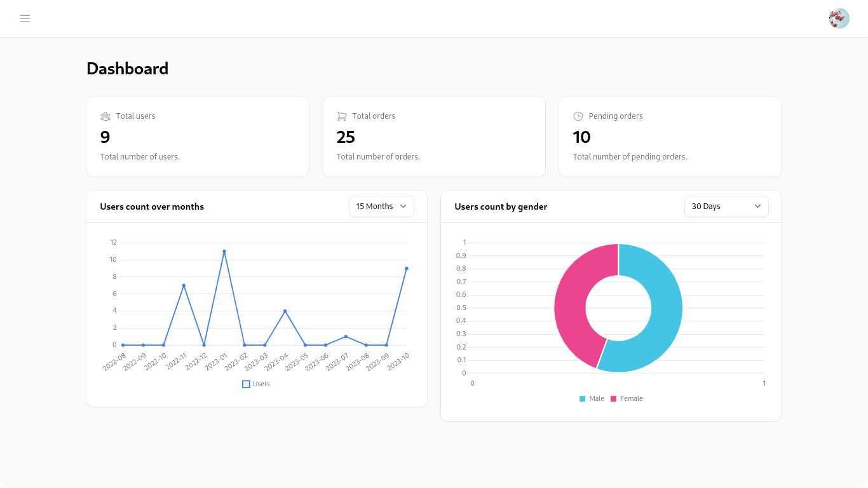The width and height of the screenshot is (868, 488).
Task: Open the hamburger sidebar menu
Action: [25, 18]
